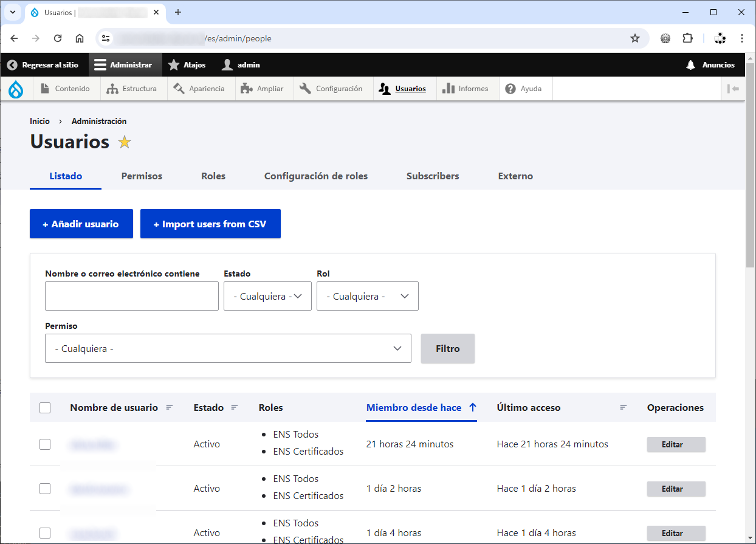Check the user row with 21 horas 24 minutos
The image size is (756, 544).
(45, 444)
